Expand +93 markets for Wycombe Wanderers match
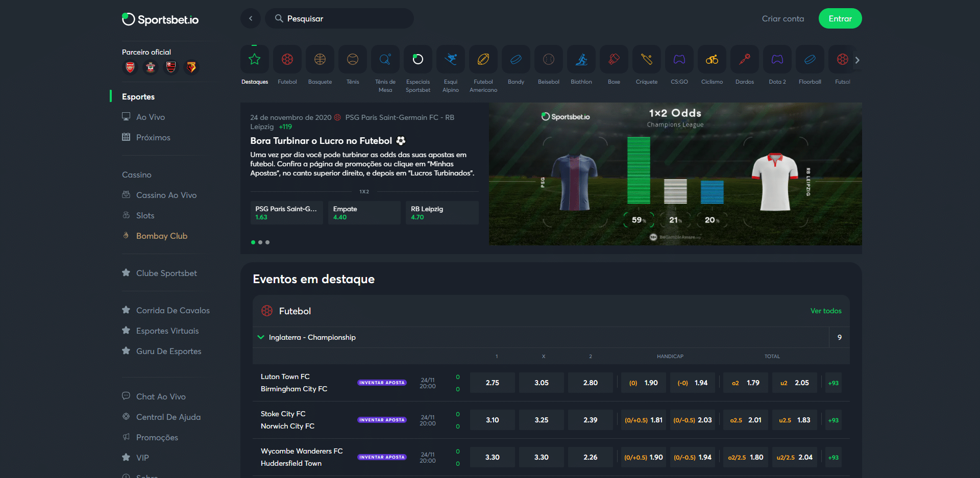Screen dimensions: 980x478 [x=834, y=457]
